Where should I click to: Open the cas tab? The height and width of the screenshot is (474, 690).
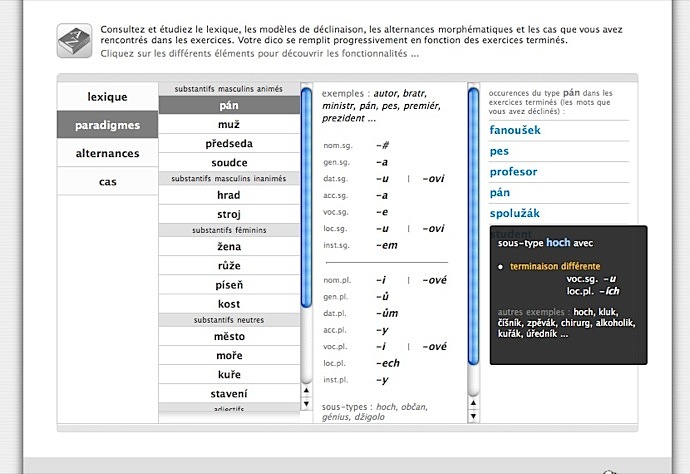[x=107, y=181]
